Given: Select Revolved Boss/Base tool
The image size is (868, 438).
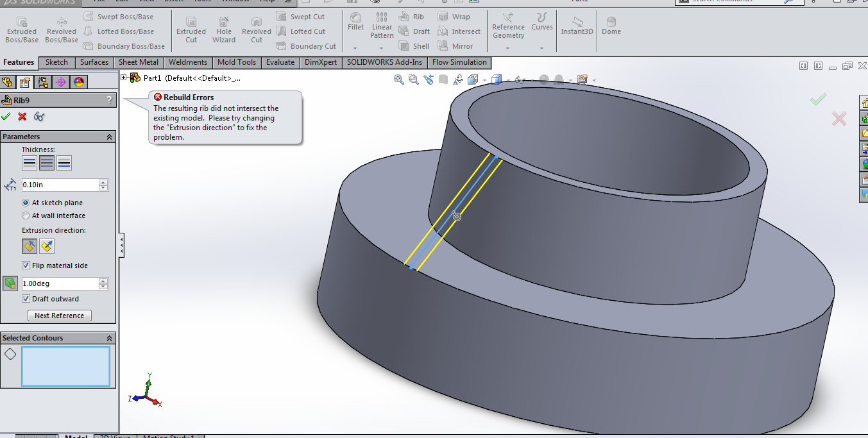Looking at the screenshot, I should 62,29.
